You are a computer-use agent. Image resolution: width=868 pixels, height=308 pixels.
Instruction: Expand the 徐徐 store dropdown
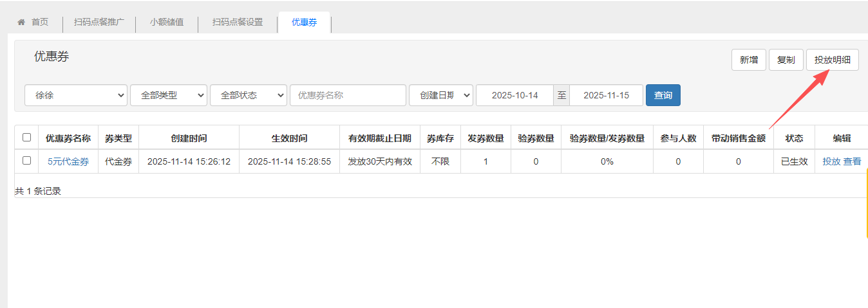(x=76, y=95)
